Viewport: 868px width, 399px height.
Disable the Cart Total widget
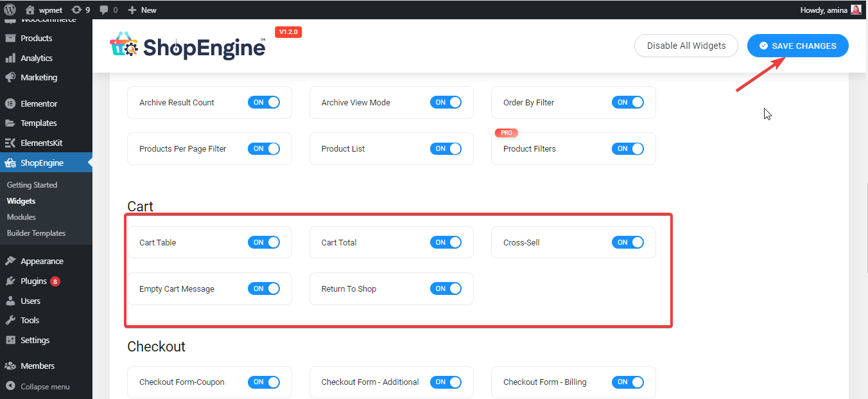[446, 242]
